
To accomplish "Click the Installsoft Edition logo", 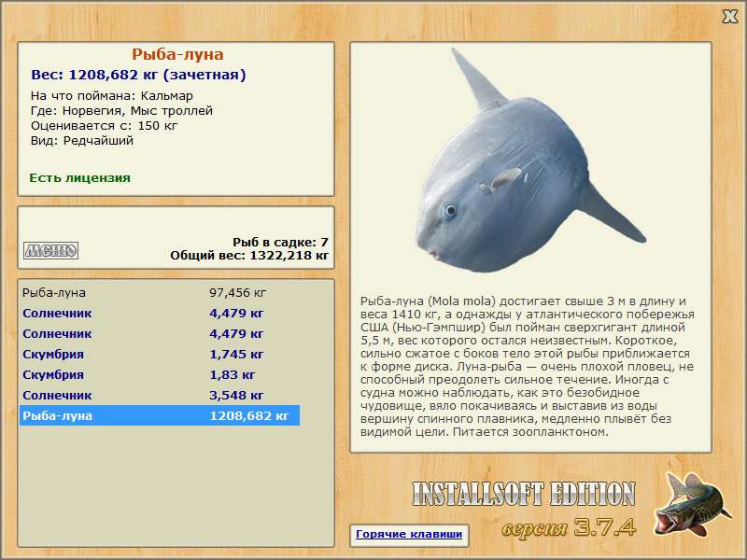I will click(523, 494).
